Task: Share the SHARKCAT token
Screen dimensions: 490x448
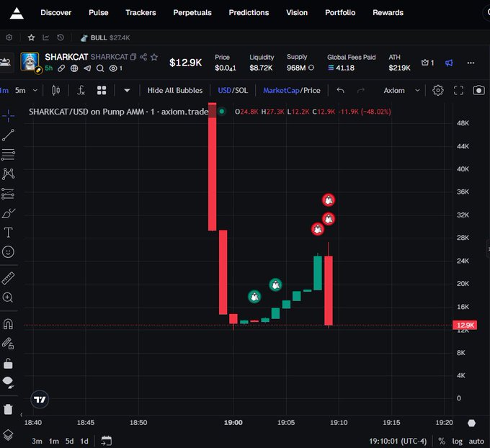Action: [x=143, y=57]
